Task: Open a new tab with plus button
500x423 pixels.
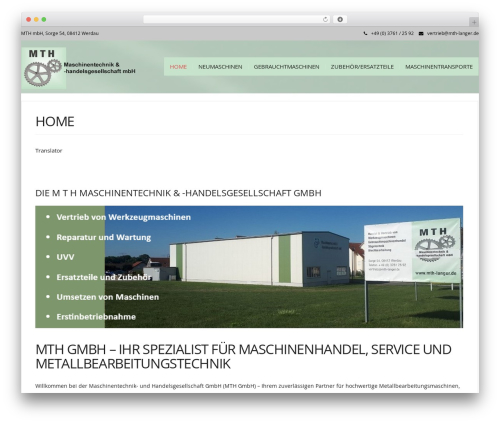Action: point(474,22)
